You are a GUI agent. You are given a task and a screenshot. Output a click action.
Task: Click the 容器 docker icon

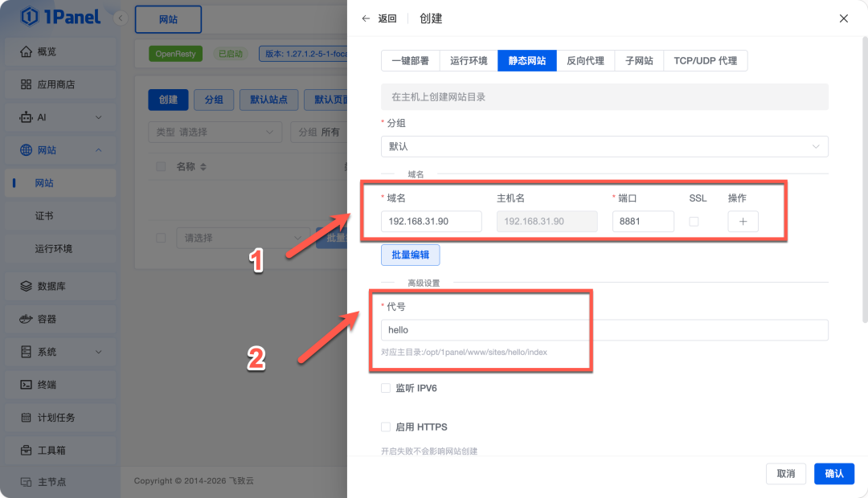(x=26, y=319)
